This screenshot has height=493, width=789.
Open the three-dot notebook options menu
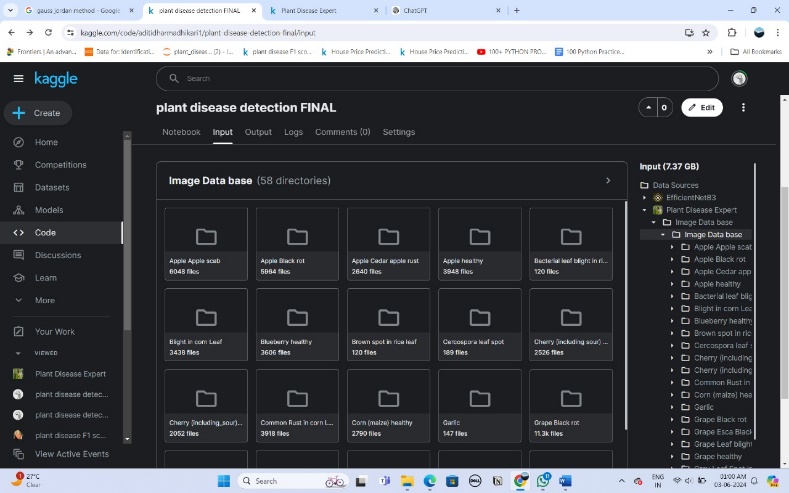743,107
